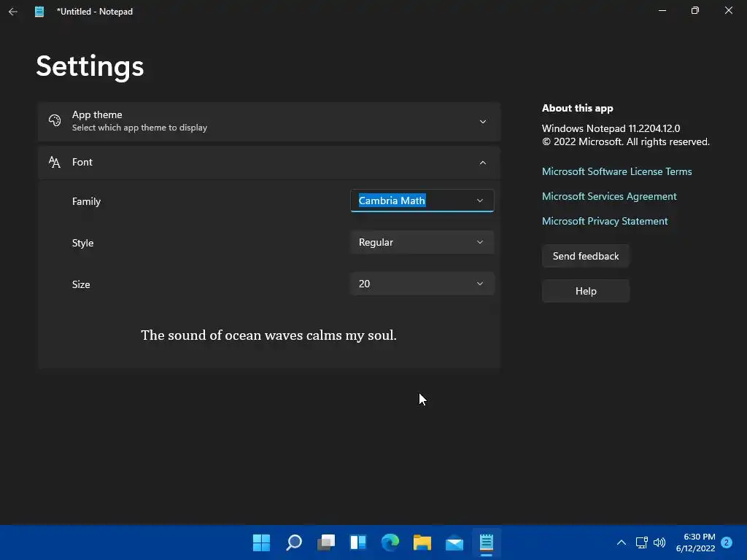Open the Family combo box arrow
This screenshot has height=560, width=747.
click(480, 201)
